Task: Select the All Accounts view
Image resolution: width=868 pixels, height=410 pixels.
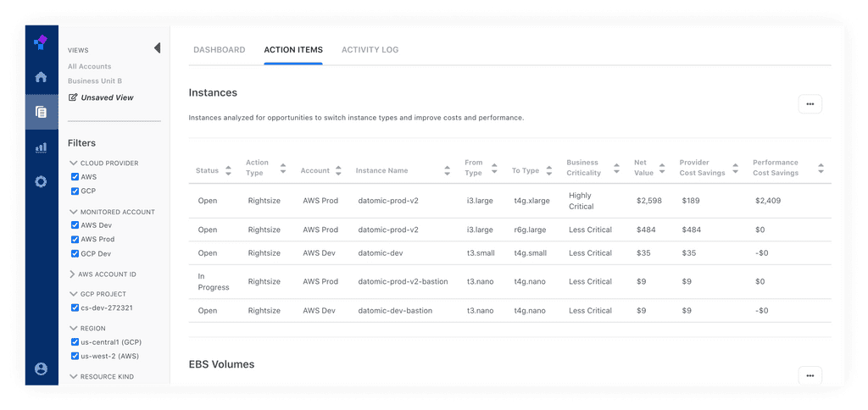Action: tap(89, 66)
